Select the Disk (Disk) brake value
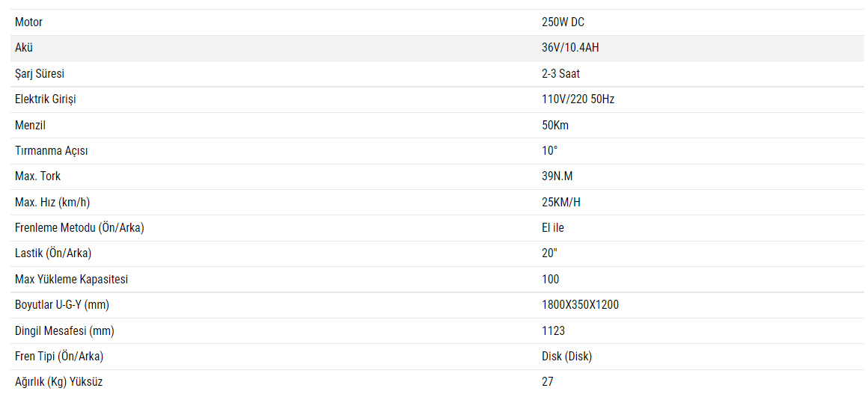Image resolution: width=868 pixels, height=394 pixels. (566, 356)
